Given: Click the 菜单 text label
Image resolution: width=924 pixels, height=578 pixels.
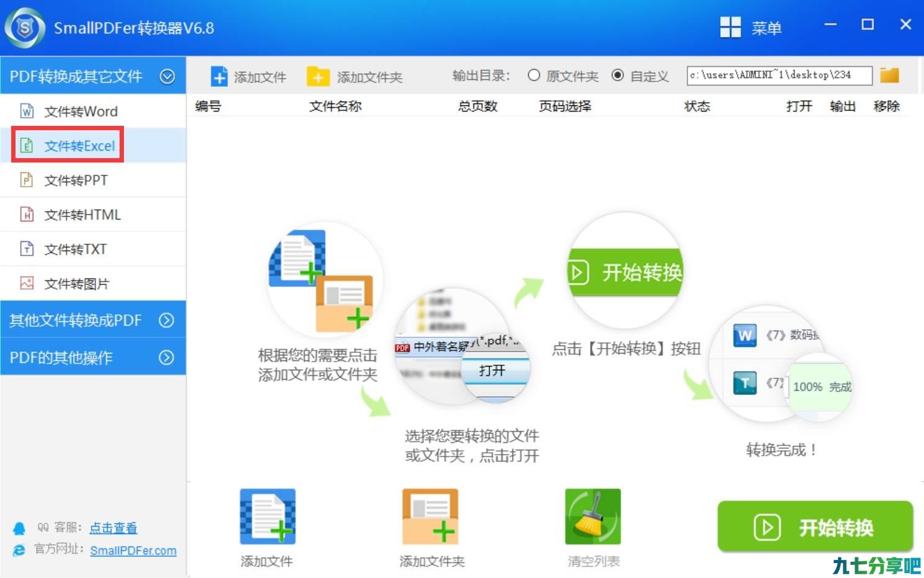Looking at the screenshot, I should click(767, 28).
